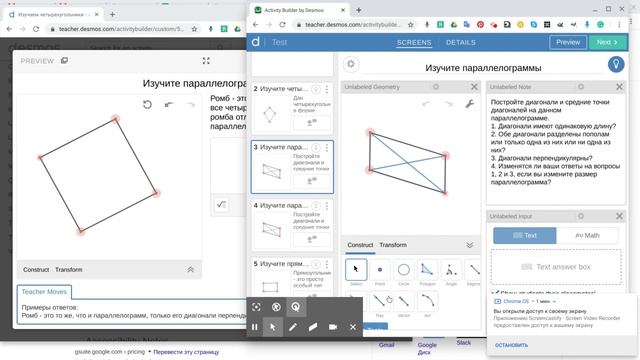Open Chrome three-dot menu in right window
The image size is (640, 360).
tap(619, 25)
